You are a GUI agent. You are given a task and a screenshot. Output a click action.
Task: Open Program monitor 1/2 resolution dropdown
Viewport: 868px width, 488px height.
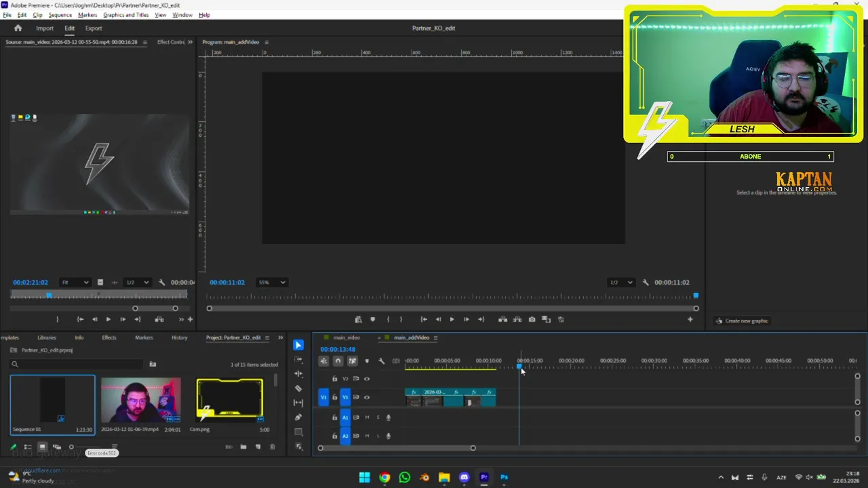(x=621, y=283)
